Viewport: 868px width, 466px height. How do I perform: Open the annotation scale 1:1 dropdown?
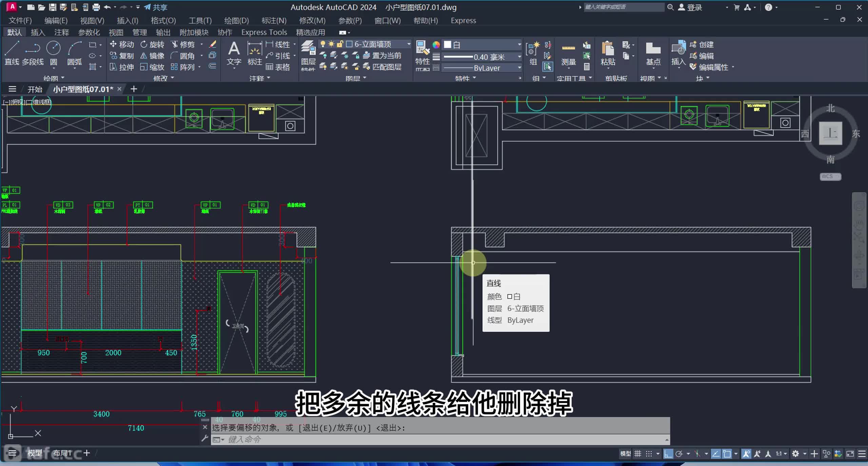click(781, 453)
